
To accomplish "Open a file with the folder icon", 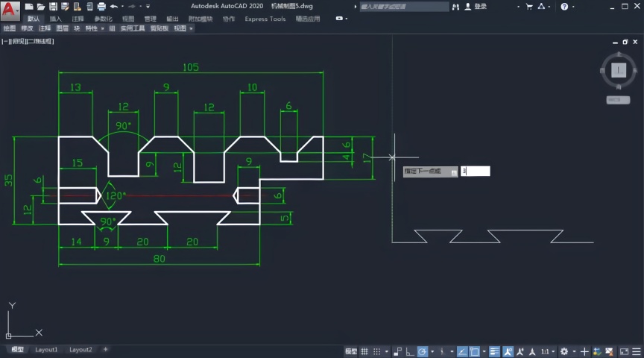I will [x=41, y=7].
